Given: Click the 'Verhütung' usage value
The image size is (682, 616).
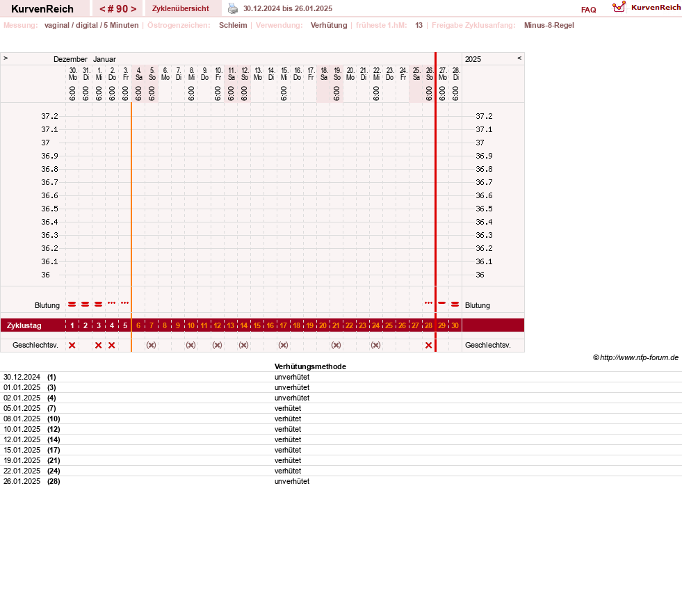Looking at the screenshot, I should pos(329,25).
